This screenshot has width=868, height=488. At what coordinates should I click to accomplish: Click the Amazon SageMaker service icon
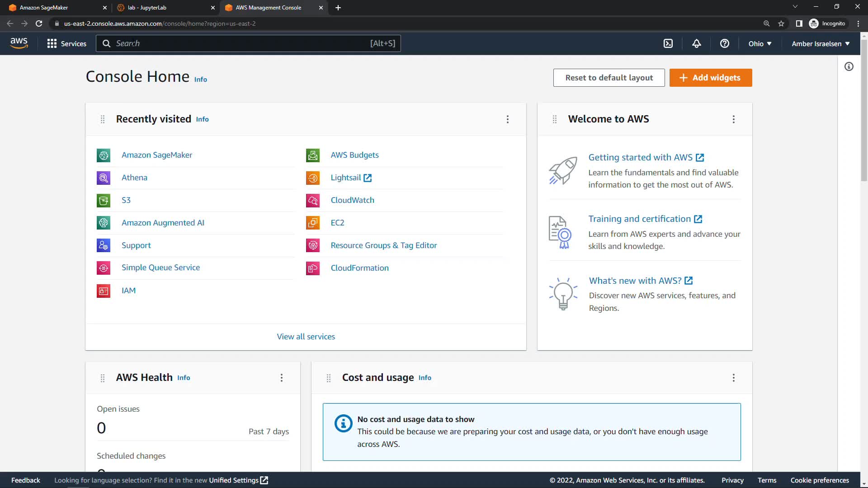pos(104,155)
